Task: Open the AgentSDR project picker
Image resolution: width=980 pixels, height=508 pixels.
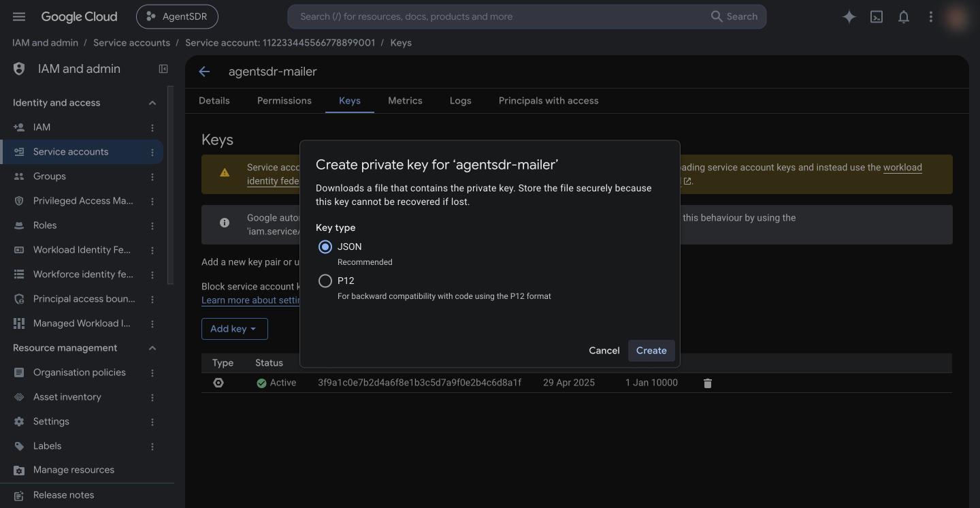Action: pyautogui.click(x=177, y=16)
